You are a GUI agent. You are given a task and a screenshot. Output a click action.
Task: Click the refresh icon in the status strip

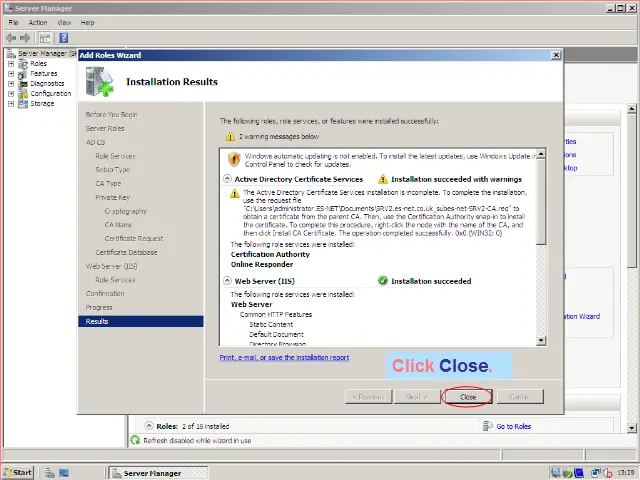(135, 440)
